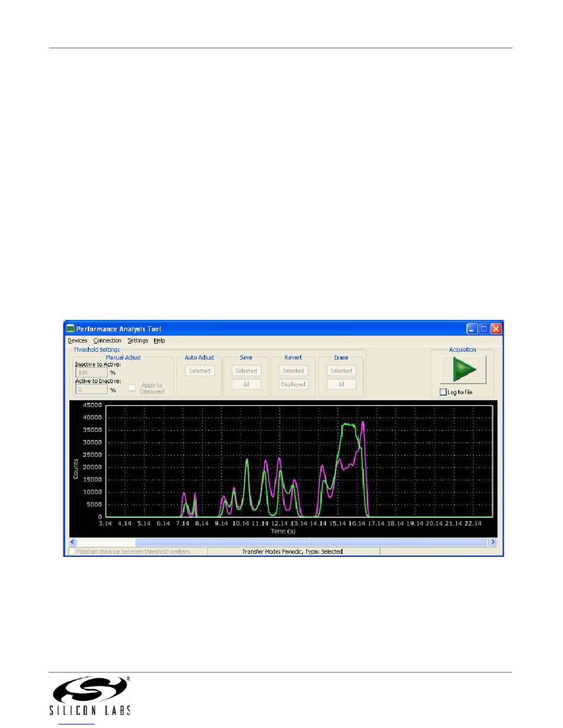Click the Time (s) axis title
The height and width of the screenshot is (728, 563).
coord(283,531)
